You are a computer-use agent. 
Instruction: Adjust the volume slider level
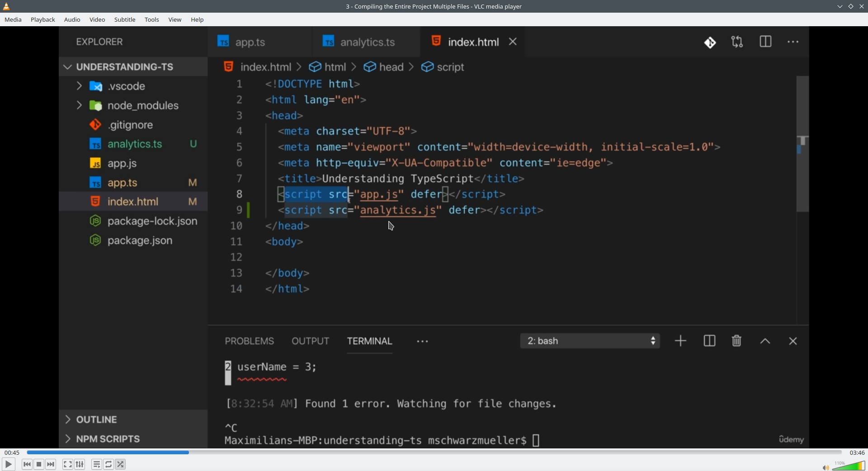pyautogui.click(x=849, y=466)
